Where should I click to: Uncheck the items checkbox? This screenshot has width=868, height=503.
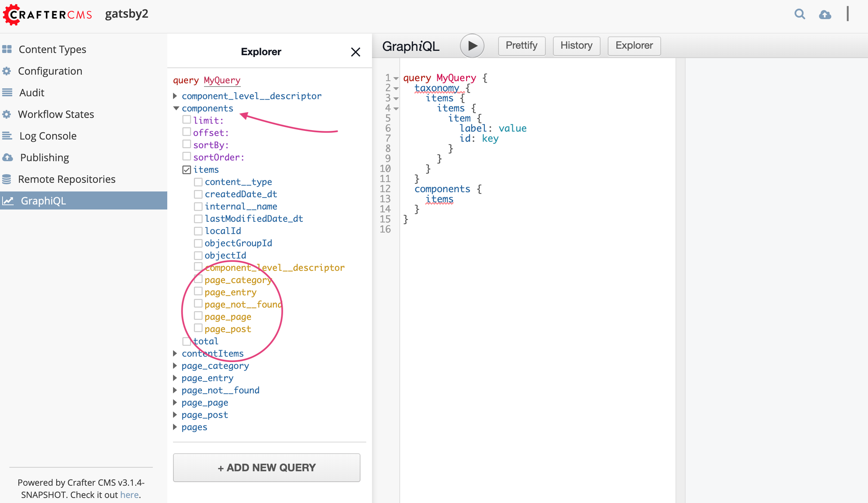(x=186, y=169)
